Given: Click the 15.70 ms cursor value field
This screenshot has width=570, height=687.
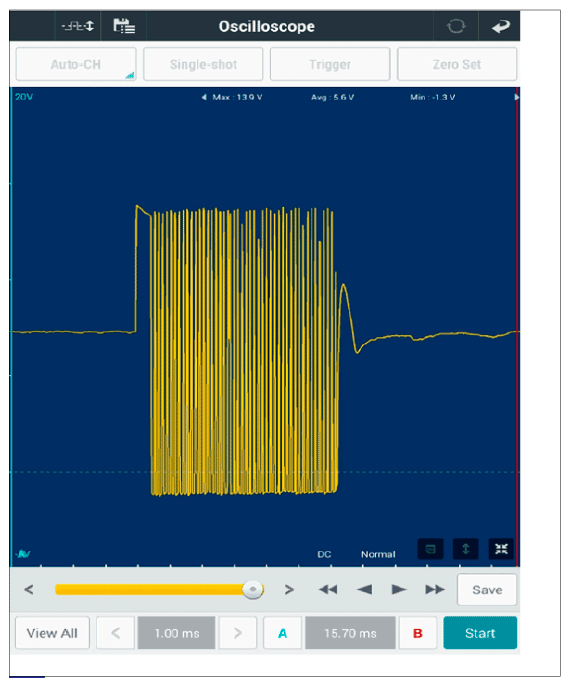Looking at the screenshot, I should pos(350,633).
